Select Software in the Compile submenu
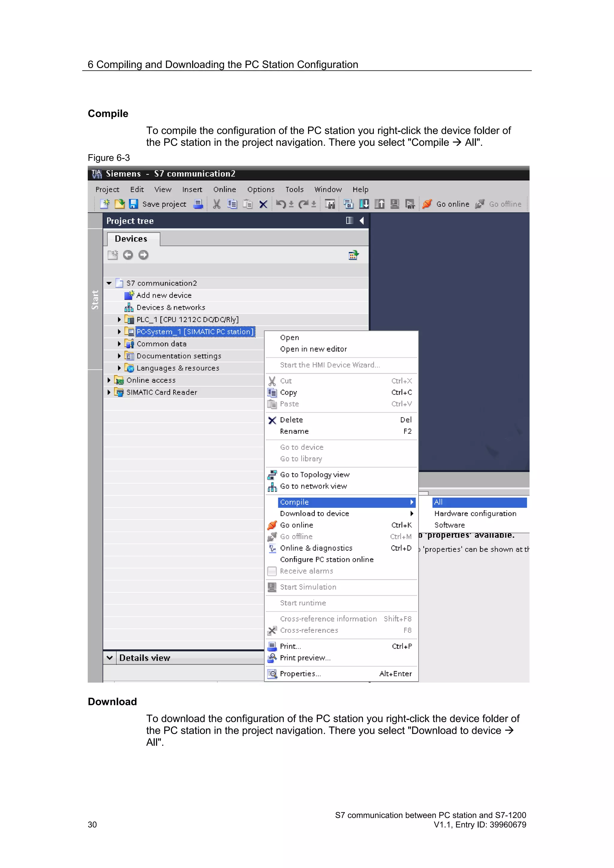This screenshot has height=868, width=614. 449,525
